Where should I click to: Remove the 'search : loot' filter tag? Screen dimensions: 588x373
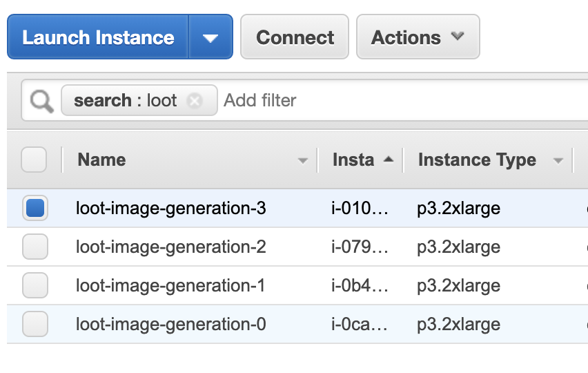(x=195, y=101)
